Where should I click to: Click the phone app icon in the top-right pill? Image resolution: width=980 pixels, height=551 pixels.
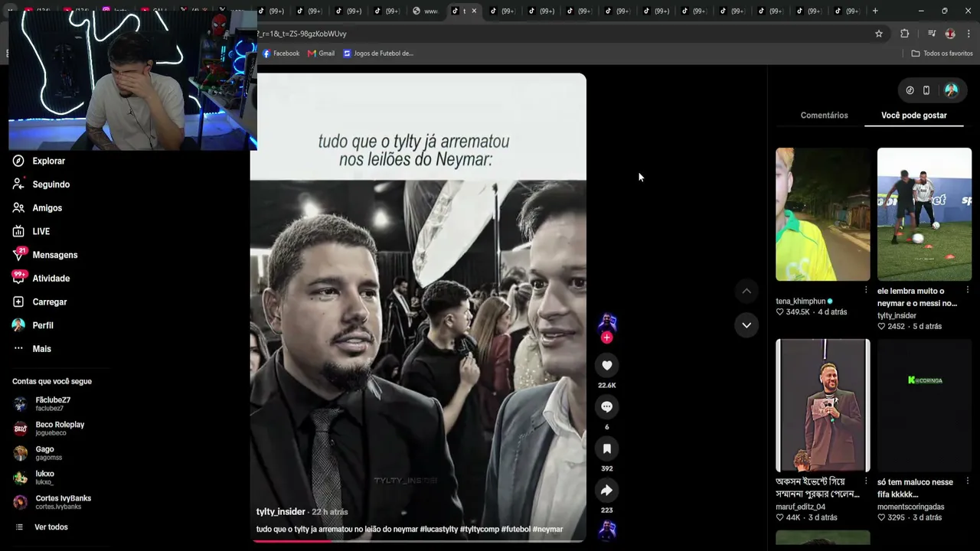pos(926,90)
